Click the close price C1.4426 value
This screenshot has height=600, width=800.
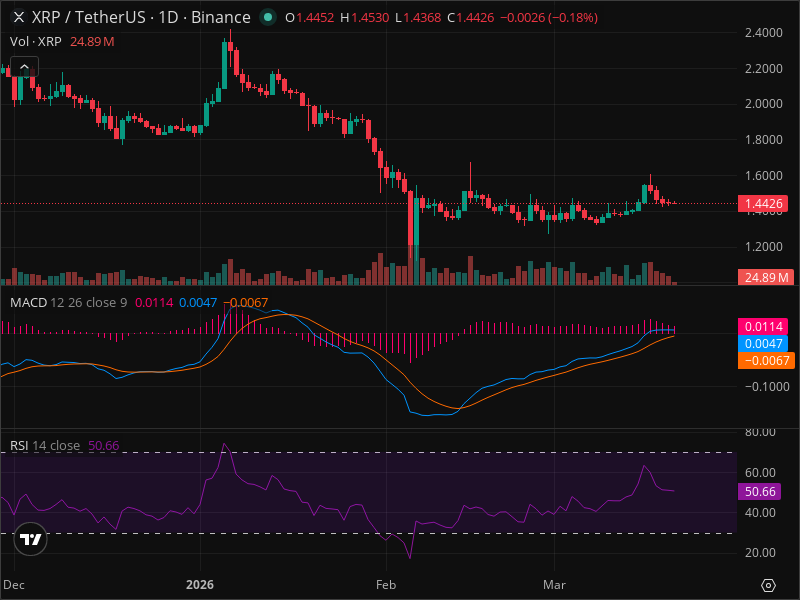click(470, 18)
